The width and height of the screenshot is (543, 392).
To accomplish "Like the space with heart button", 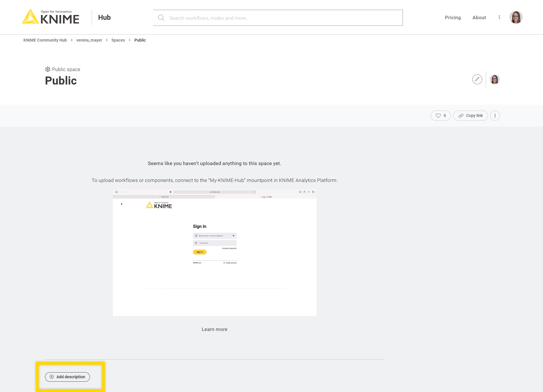I will pyautogui.click(x=441, y=116).
